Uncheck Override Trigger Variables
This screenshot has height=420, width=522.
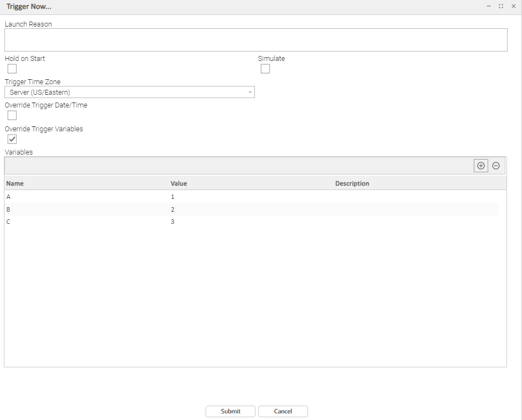(x=12, y=139)
